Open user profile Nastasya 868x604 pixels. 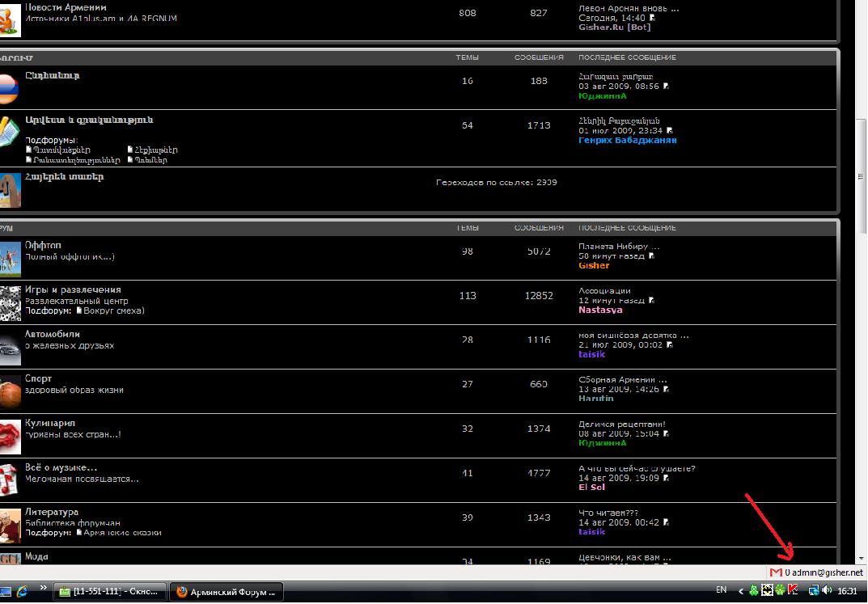(600, 310)
